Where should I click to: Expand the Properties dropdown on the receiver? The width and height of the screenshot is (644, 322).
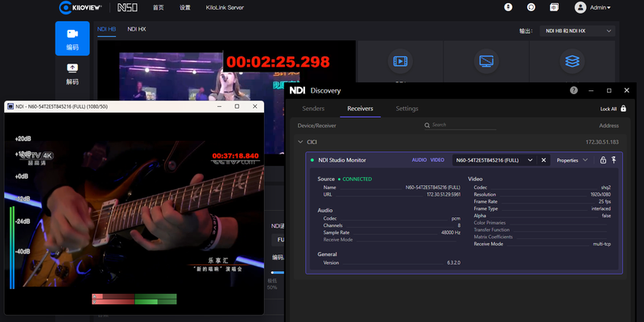point(572,160)
